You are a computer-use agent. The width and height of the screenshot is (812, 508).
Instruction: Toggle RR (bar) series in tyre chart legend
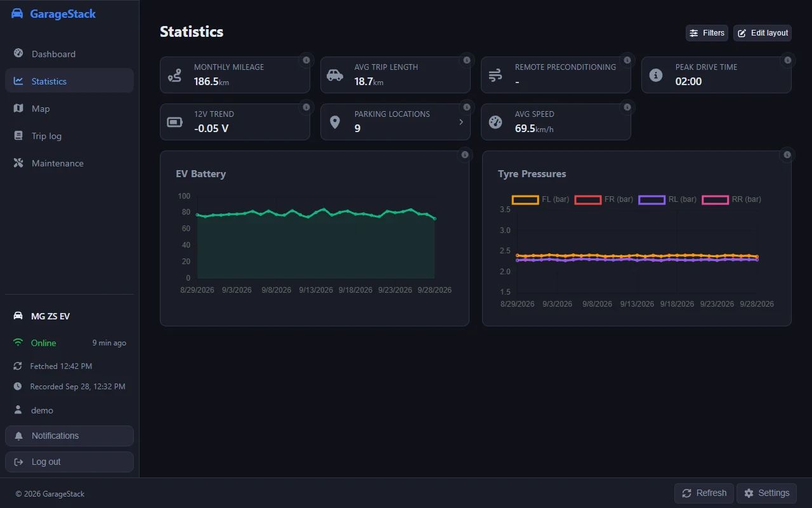(x=731, y=199)
